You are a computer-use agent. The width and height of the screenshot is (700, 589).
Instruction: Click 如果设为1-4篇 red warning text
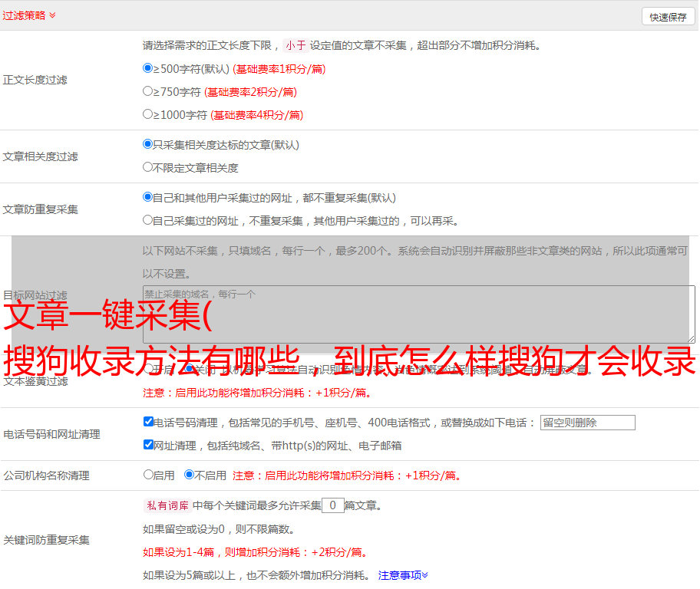point(255,552)
